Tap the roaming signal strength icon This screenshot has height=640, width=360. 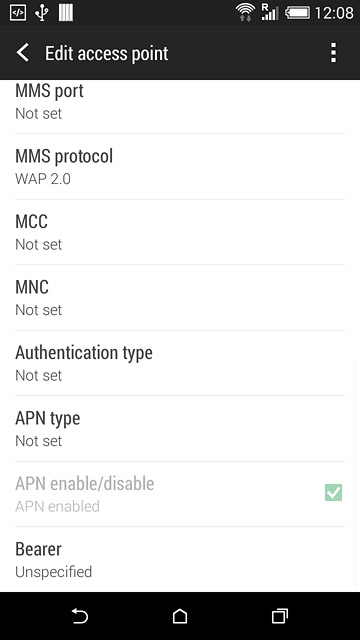(x=270, y=13)
